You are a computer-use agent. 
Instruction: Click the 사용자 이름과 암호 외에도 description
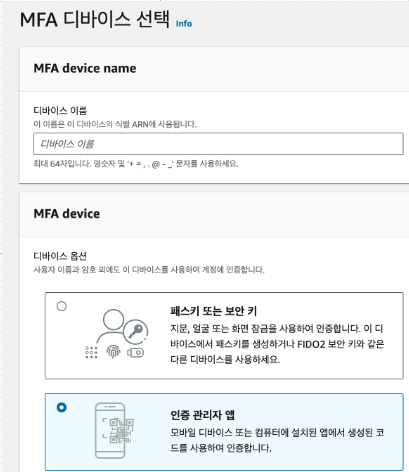(149, 270)
